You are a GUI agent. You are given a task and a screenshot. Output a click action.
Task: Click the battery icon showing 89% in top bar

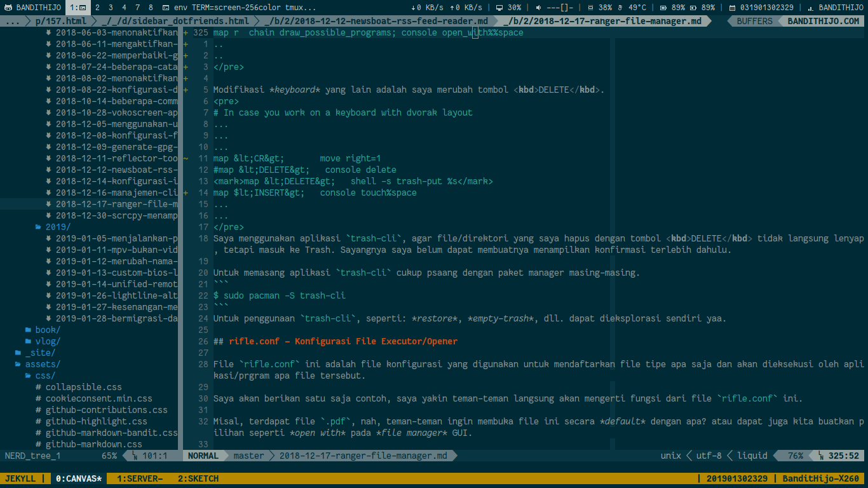pyautogui.click(x=664, y=8)
